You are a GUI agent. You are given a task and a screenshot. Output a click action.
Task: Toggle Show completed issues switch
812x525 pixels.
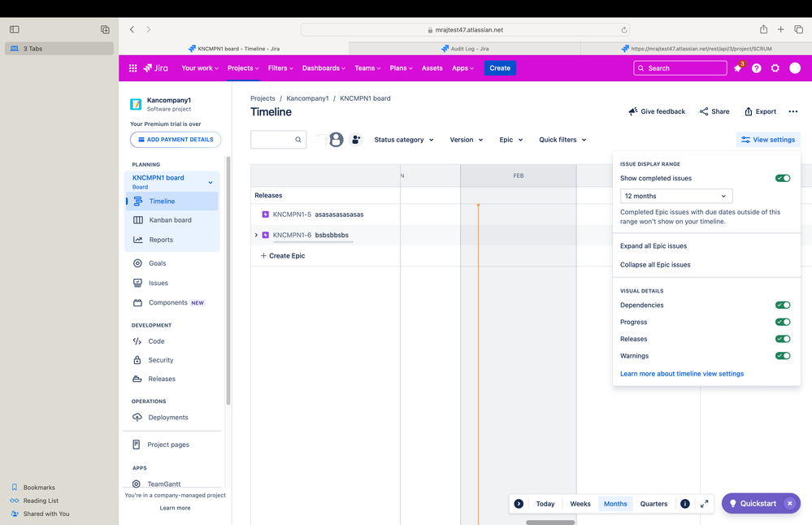(x=783, y=178)
